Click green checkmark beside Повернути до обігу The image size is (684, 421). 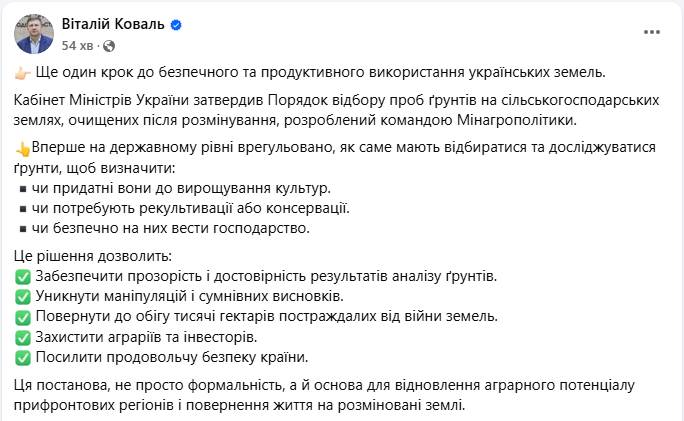[23, 316]
